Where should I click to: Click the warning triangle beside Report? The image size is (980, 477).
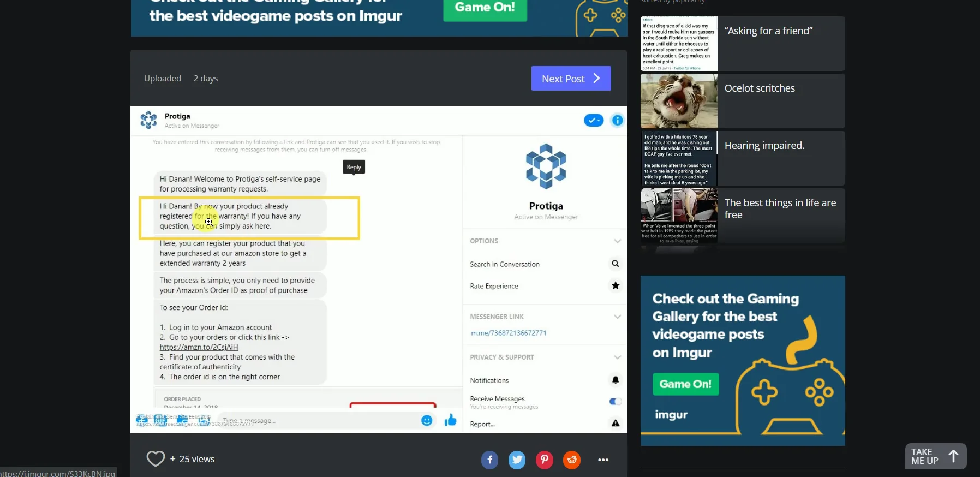[x=616, y=423]
